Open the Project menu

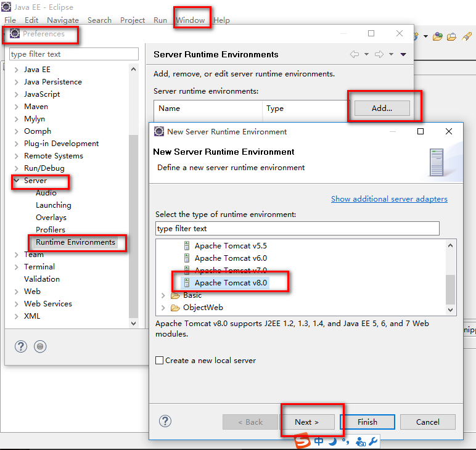133,20
